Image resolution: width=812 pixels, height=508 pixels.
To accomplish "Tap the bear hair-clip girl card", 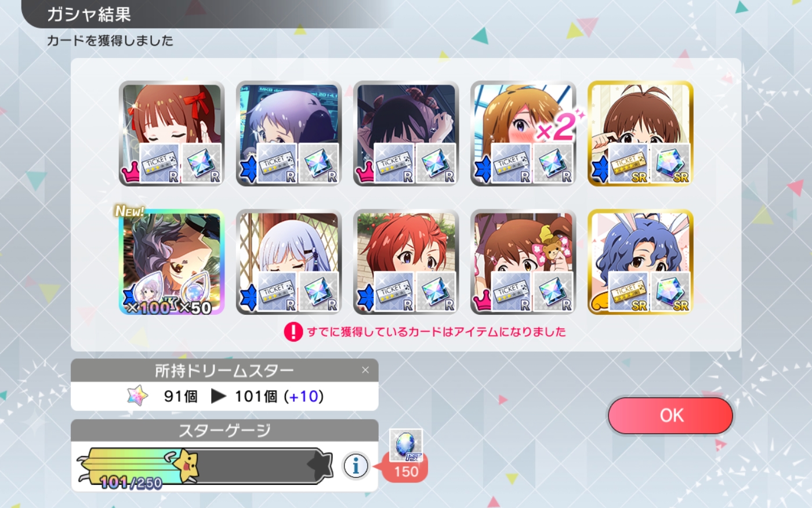I will click(523, 262).
